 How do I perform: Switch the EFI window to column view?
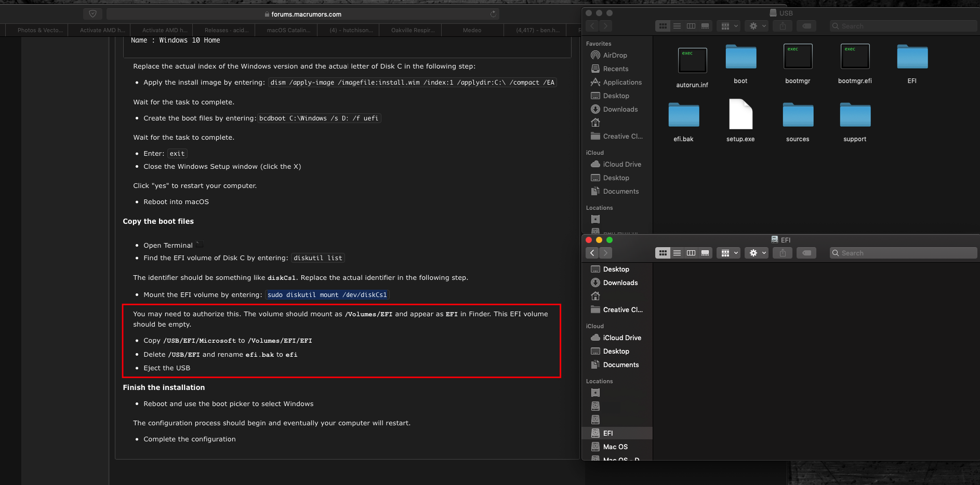click(691, 253)
